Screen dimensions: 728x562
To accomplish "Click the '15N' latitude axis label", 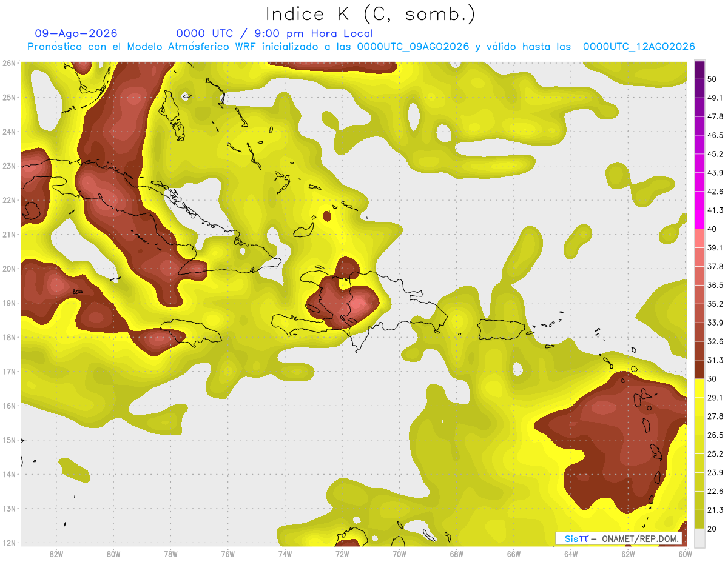I will [9, 440].
